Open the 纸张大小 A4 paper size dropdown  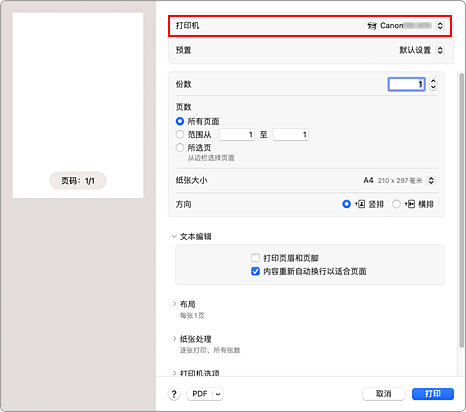pos(431,180)
